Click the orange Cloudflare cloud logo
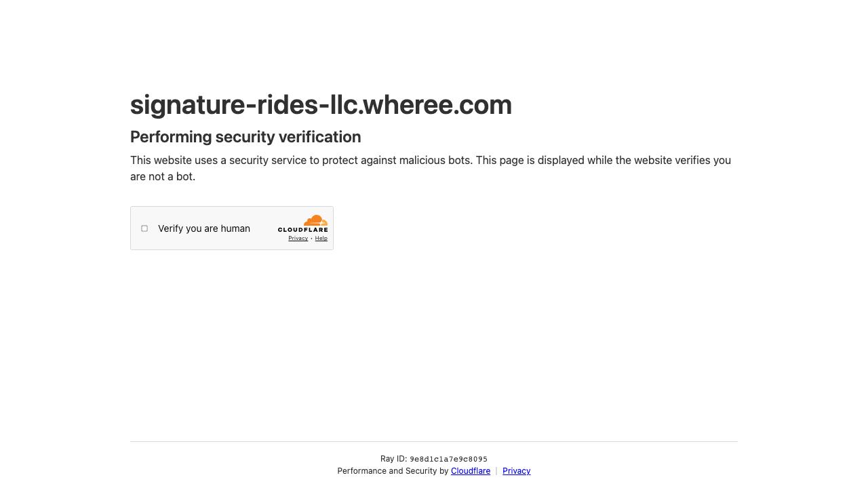 point(316,220)
